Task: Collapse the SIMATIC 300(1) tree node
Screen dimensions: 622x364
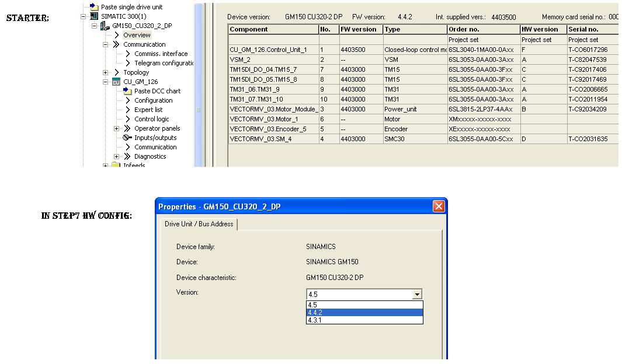Action: pyautogui.click(x=84, y=17)
